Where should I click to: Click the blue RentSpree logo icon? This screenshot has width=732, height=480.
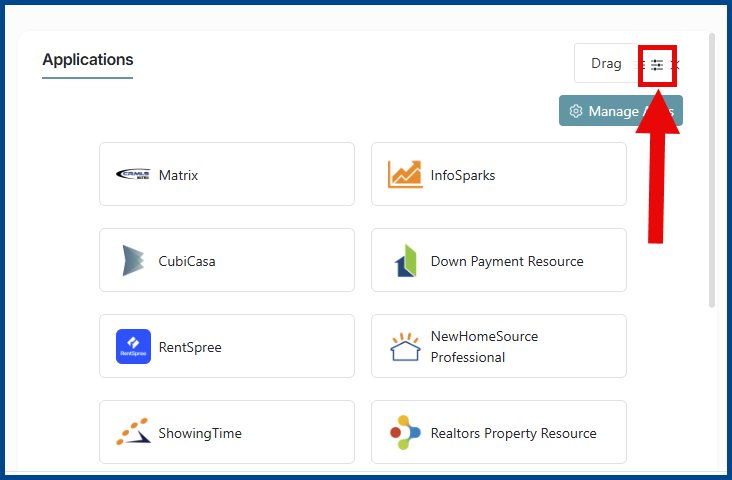pos(134,346)
